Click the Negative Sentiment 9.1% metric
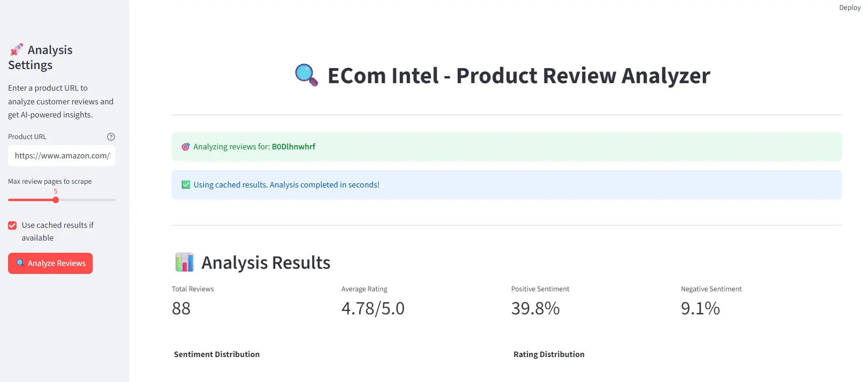 (700, 309)
